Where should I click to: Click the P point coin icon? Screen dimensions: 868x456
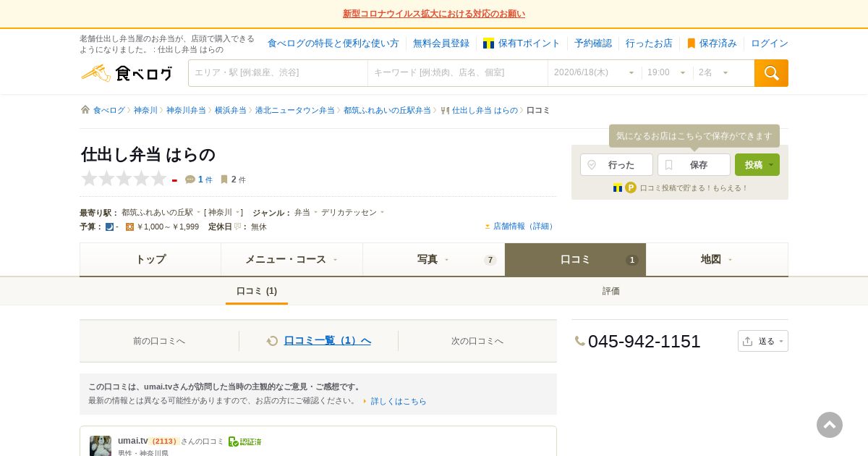[x=631, y=187]
